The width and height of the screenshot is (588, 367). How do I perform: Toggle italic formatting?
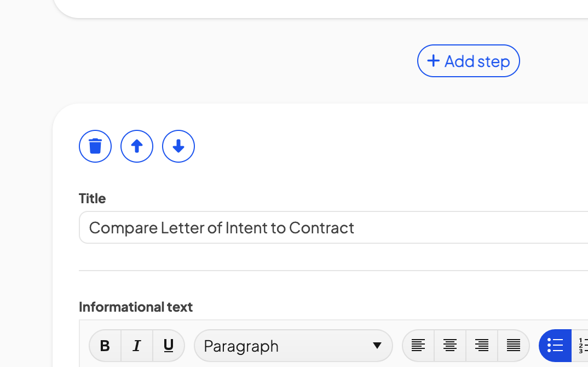click(x=137, y=346)
